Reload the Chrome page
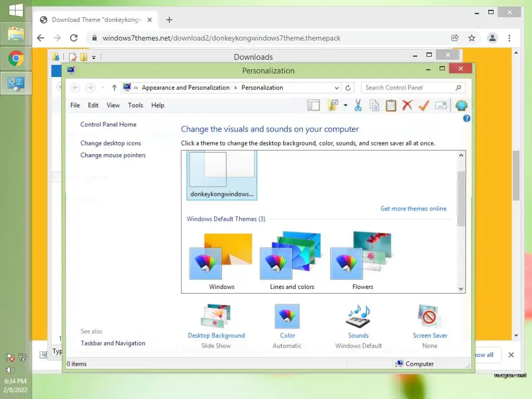Screen dimensions: 532x399 point(74,38)
